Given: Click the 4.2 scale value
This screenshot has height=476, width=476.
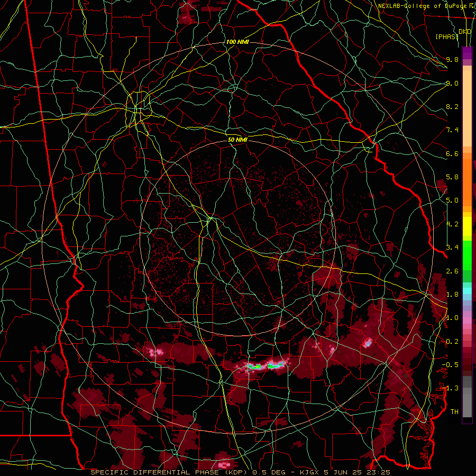Looking at the screenshot, I should click(x=452, y=224).
